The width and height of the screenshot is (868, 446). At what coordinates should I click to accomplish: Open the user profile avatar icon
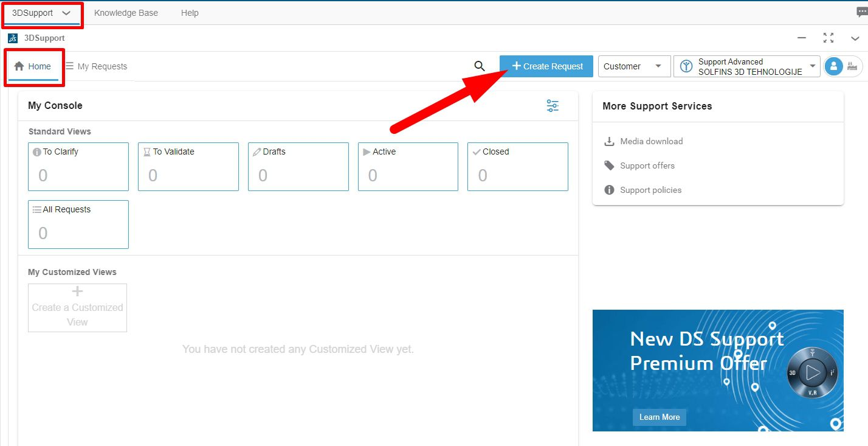833,66
